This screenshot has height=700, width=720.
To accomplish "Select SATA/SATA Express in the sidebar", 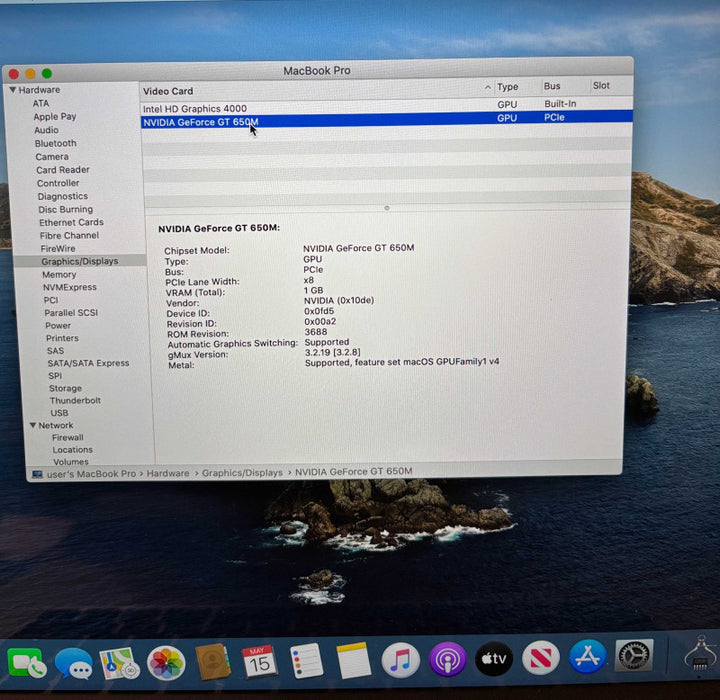I will 89,363.
